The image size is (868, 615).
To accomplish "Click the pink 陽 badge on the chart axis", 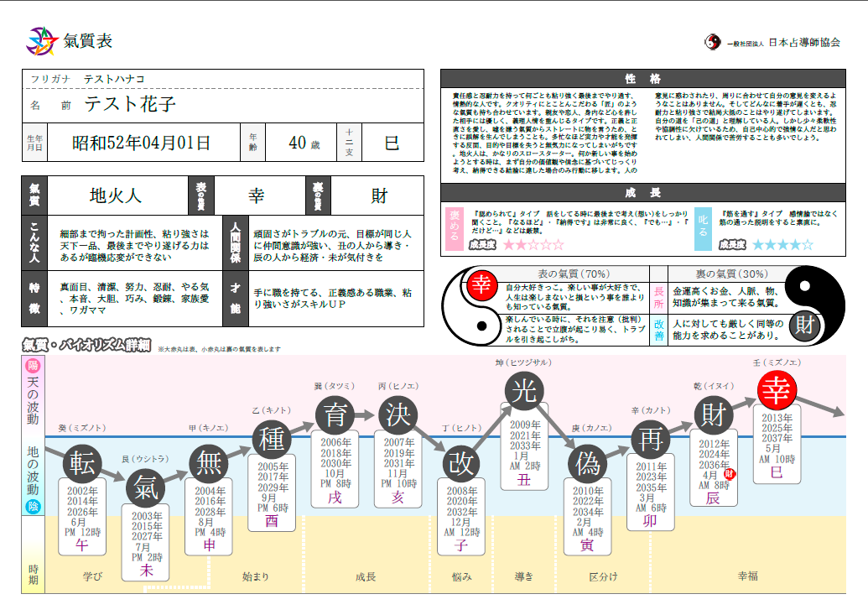I will pyautogui.click(x=33, y=365).
